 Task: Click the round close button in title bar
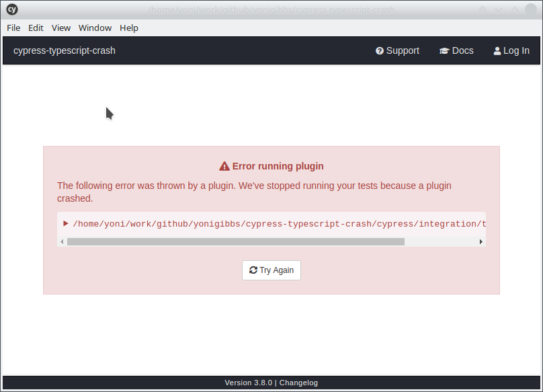click(x=531, y=9)
